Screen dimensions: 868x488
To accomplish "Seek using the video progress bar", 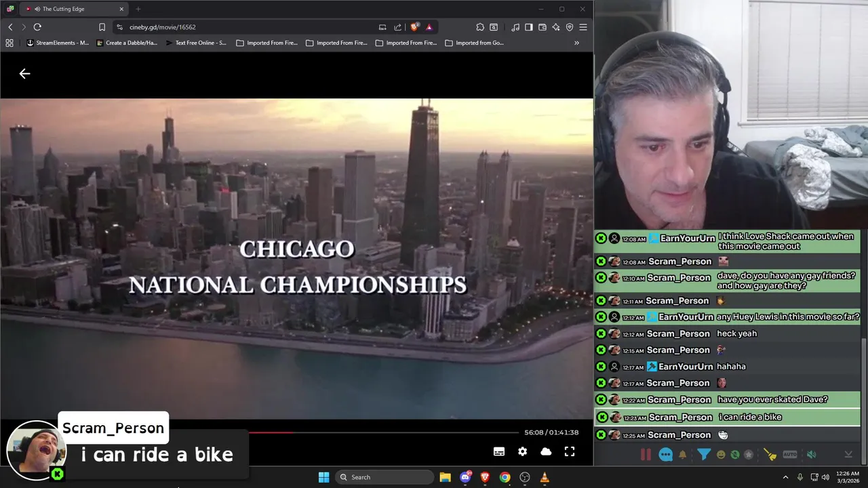I will click(x=383, y=432).
